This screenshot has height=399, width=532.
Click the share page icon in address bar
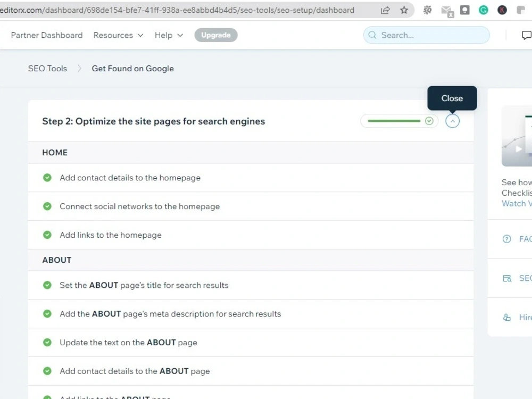pos(385,10)
